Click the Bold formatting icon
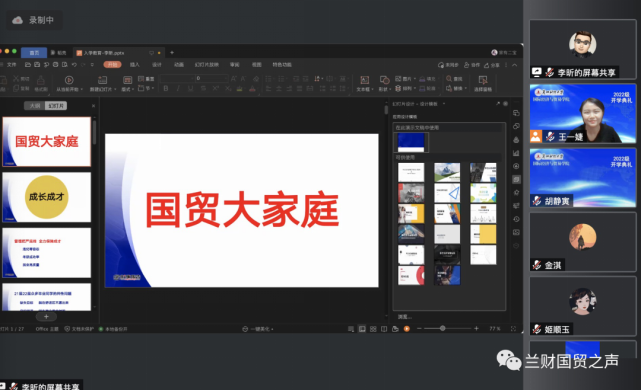 pyautogui.click(x=166, y=88)
